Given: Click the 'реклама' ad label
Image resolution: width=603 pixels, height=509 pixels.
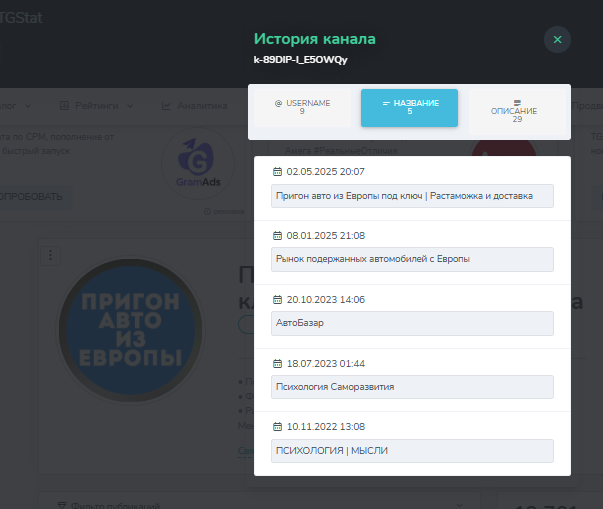Looking at the screenshot, I should pyautogui.click(x=224, y=211).
